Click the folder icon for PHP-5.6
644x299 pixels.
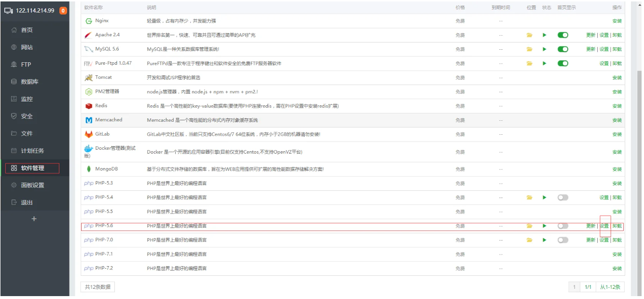pos(530,226)
